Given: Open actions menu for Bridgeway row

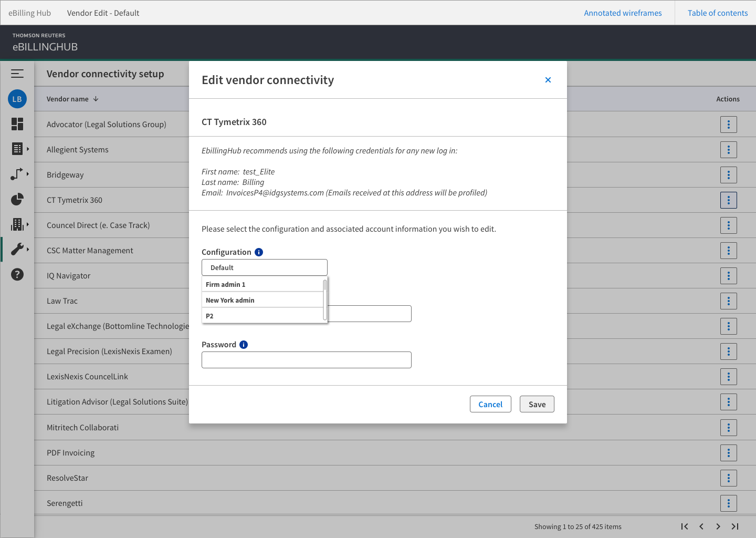Looking at the screenshot, I should pos(729,175).
